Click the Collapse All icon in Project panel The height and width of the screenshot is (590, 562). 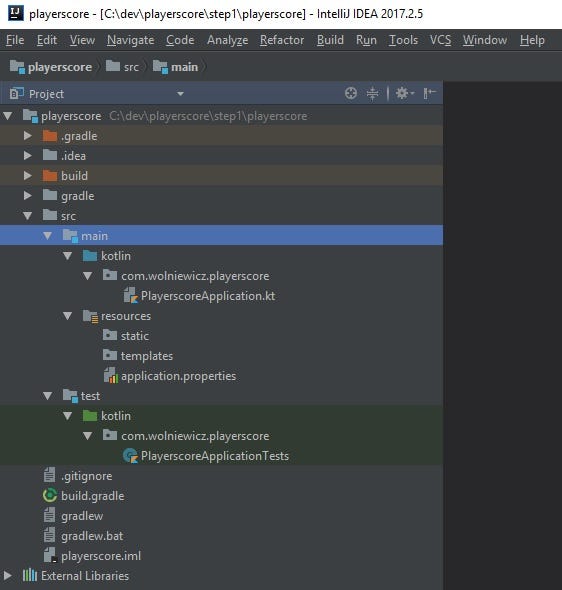(x=372, y=93)
